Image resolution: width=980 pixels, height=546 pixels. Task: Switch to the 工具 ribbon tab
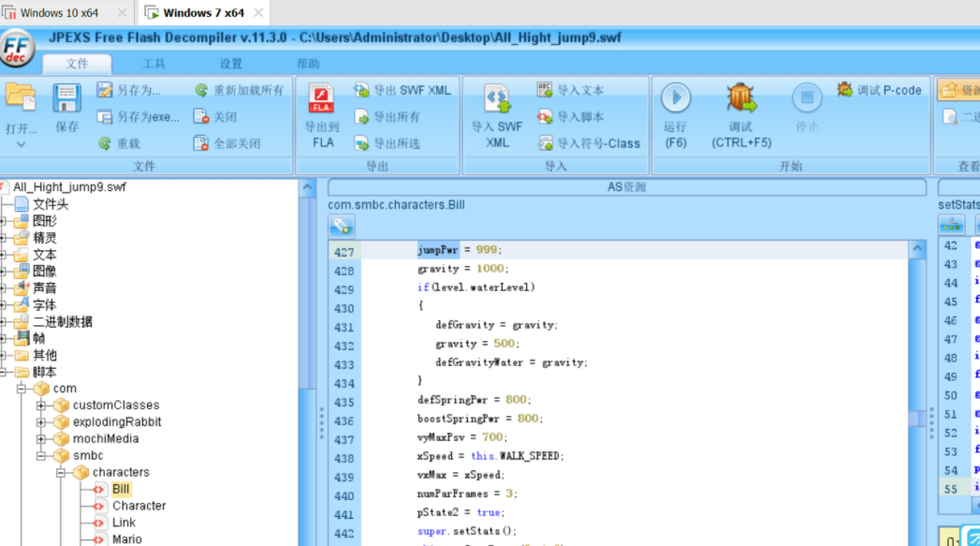click(154, 64)
